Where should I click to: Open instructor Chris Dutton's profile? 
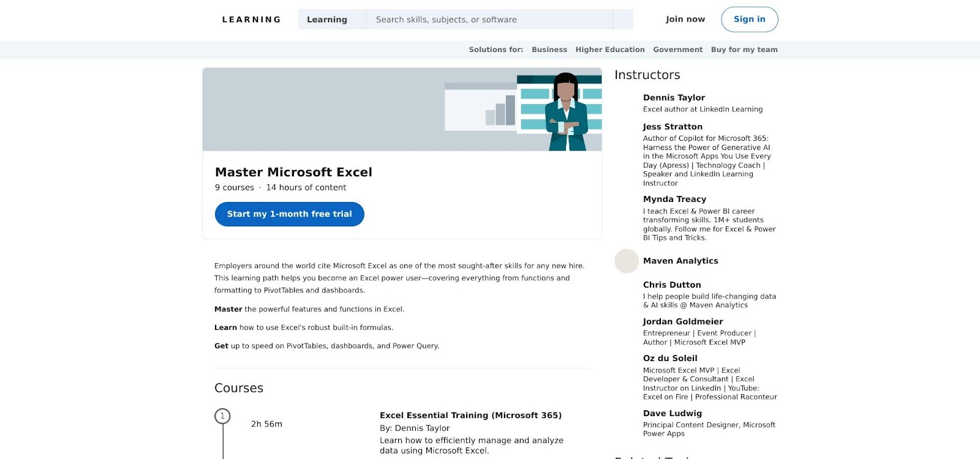pyautogui.click(x=672, y=285)
